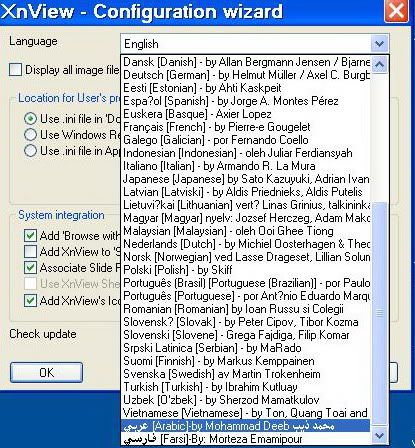Choose Latvian [Latviski] entry
This screenshot has width=415, height=448.
[x=246, y=192]
